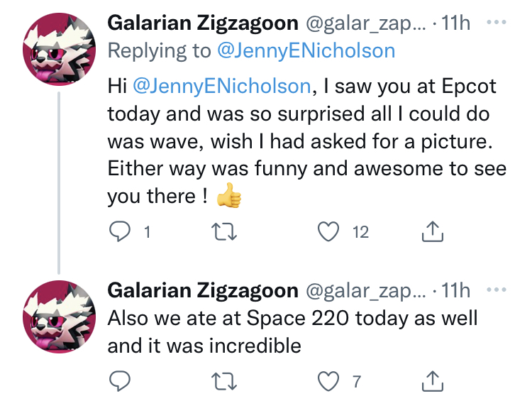
Task: Click Galarian Zigzagoon name on first tweet
Action: (202, 23)
